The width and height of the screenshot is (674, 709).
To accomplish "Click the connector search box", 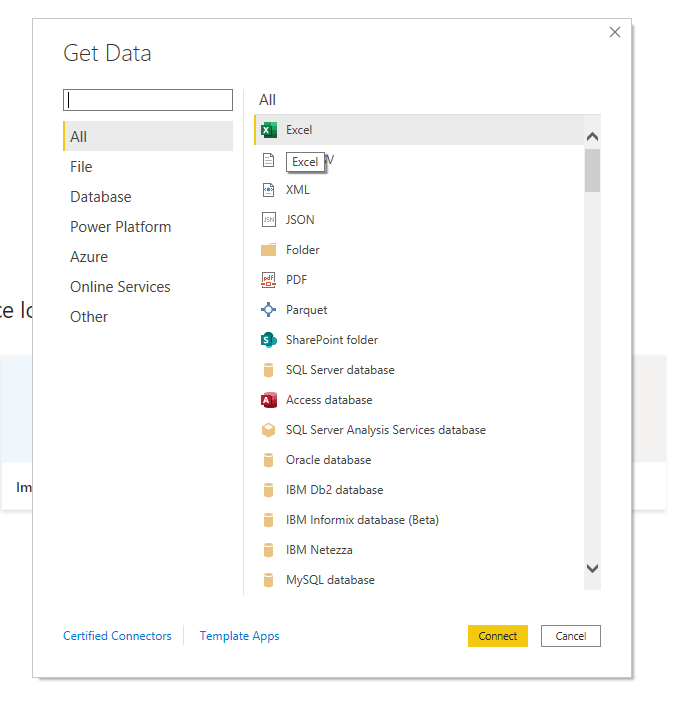I will (x=148, y=100).
